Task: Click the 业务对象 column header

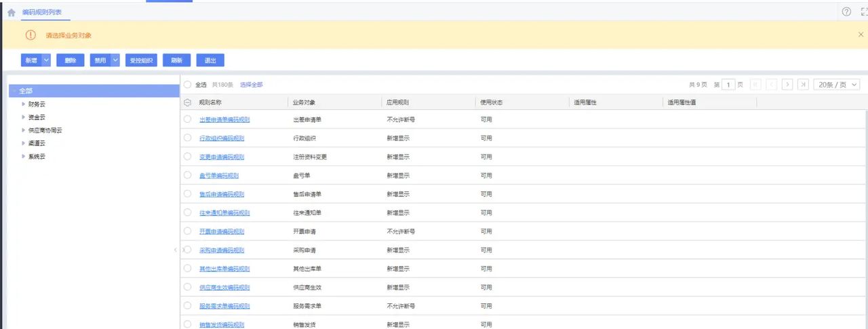Action: coord(304,102)
